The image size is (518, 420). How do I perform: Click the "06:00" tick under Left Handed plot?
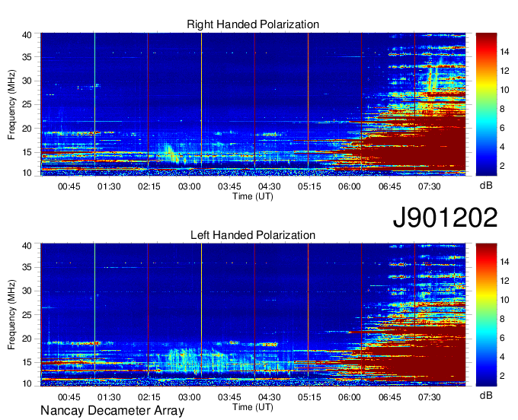[350, 397]
